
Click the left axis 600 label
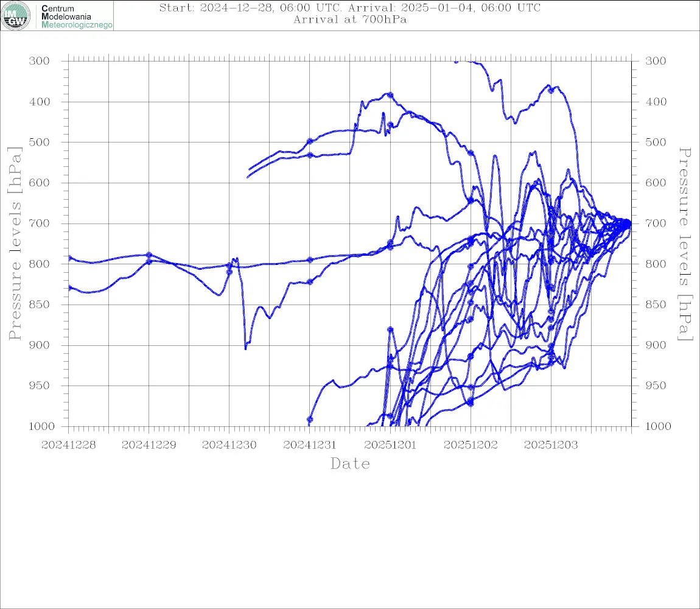(x=40, y=183)
